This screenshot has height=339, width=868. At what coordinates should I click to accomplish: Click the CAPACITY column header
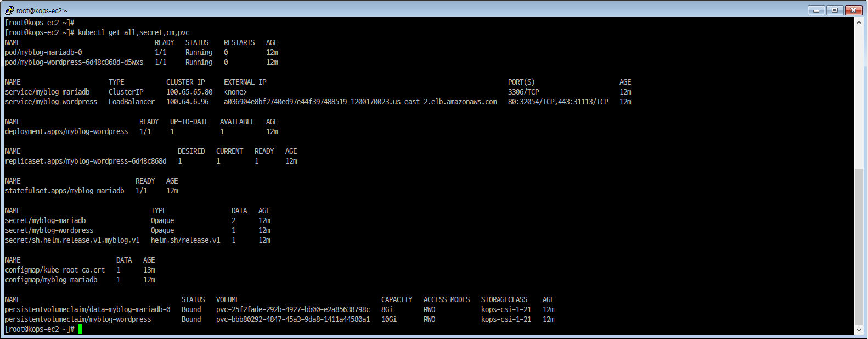click(397, 299)
